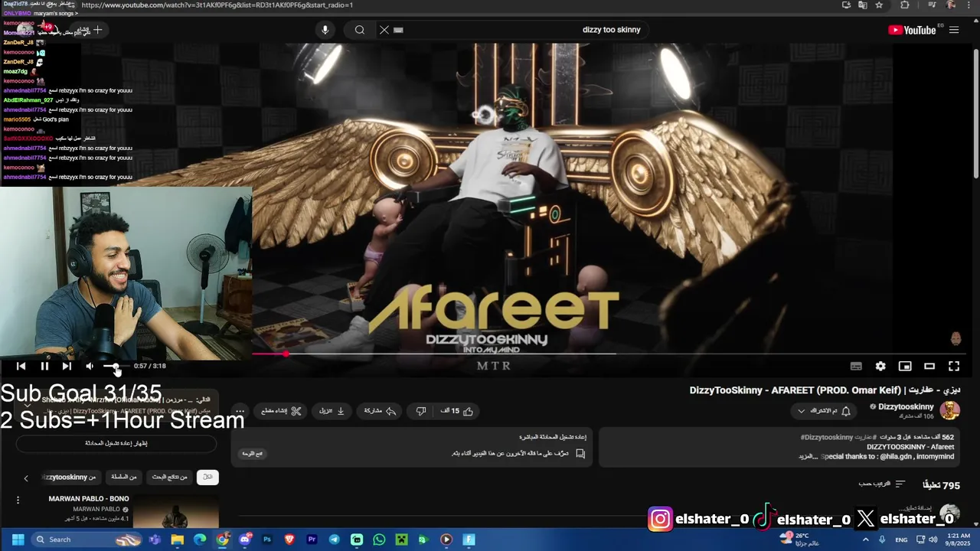Select the 'from search results' chip

pyautogui.click(x=169, y=477)
